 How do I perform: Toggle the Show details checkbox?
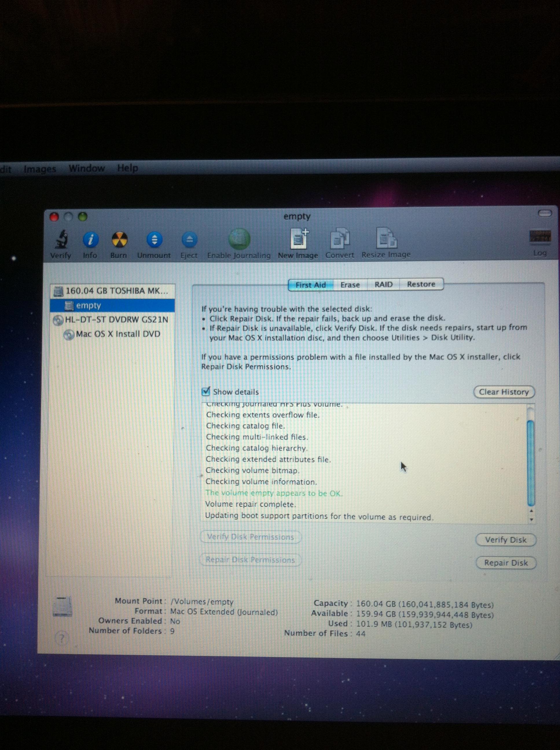pyautogui.click(x=206, y=392)
